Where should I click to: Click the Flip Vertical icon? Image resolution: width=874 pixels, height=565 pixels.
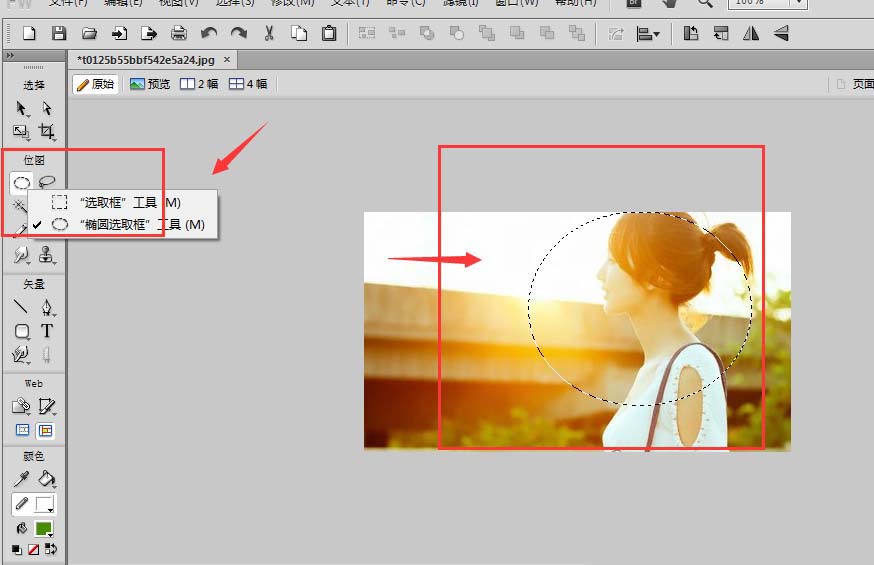[x=781, y=33]
